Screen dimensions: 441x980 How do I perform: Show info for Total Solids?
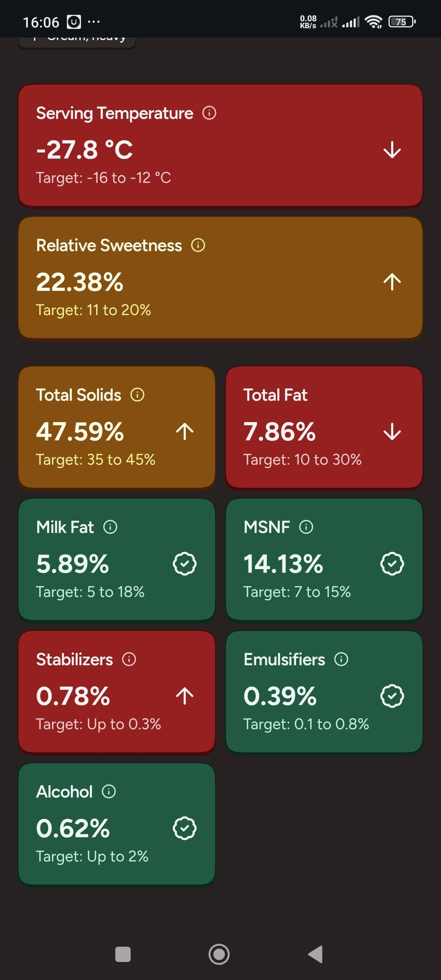pos(137,395)
